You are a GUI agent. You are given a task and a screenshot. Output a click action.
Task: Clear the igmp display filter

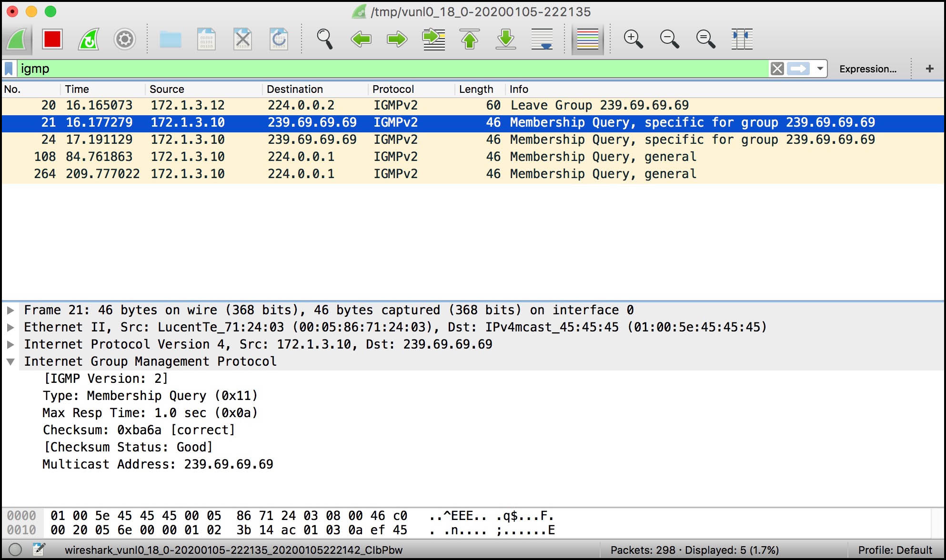click(x=777, y=69)
